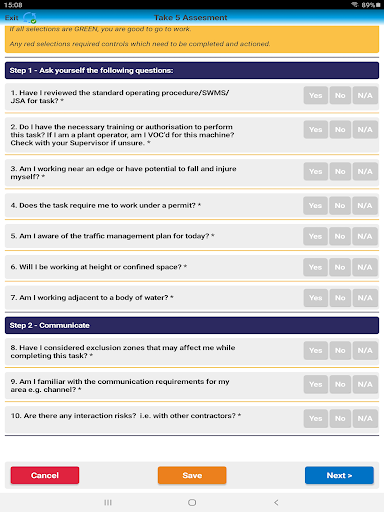384x512 pixels.
Task: Select N/A for communication requirements question 9
Action: 365,384
